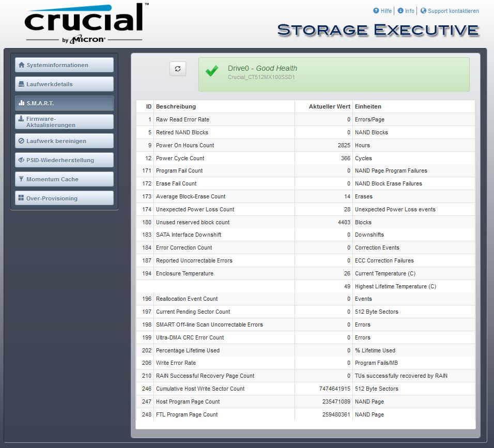Click Highest Lifetime Temperature (C) unit text
The width and height of the screenshot is (494, 448).
[x=395, y=286]
